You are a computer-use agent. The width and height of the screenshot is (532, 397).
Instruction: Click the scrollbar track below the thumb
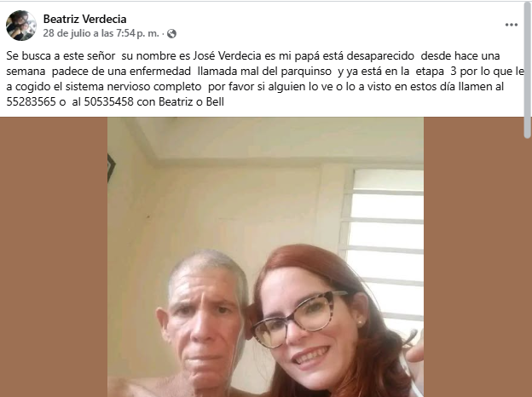click(x=527, y=268)
